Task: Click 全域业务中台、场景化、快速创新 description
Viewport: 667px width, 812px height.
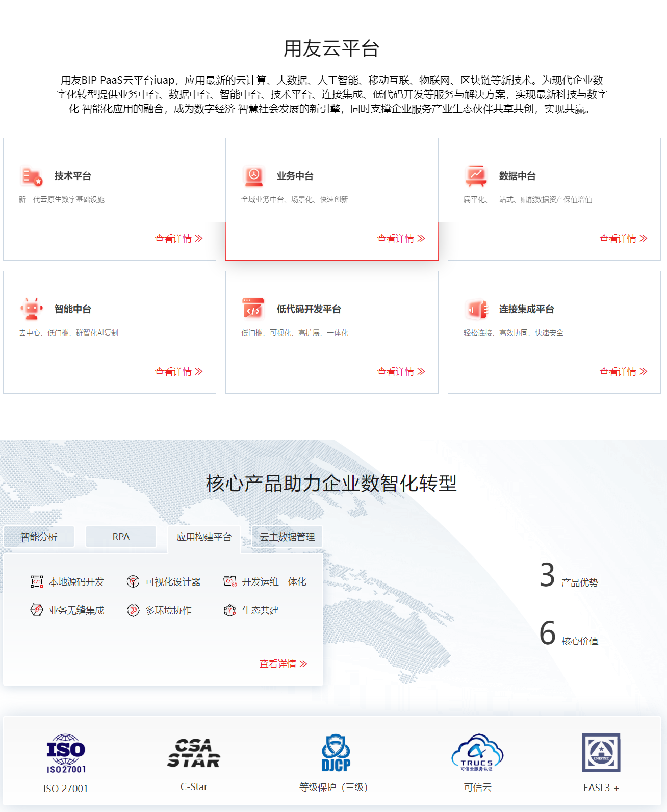Action: (x=295, y=199)
